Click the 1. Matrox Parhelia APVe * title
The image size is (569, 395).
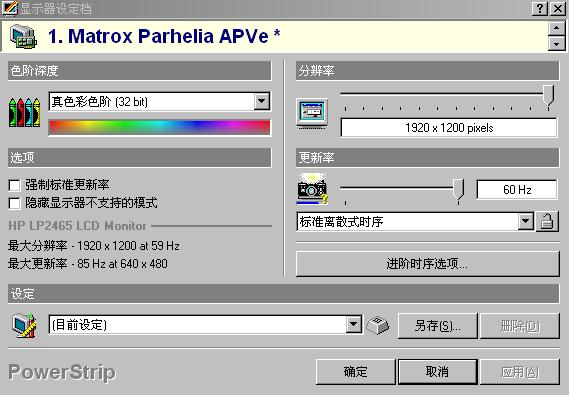point(164,36)
